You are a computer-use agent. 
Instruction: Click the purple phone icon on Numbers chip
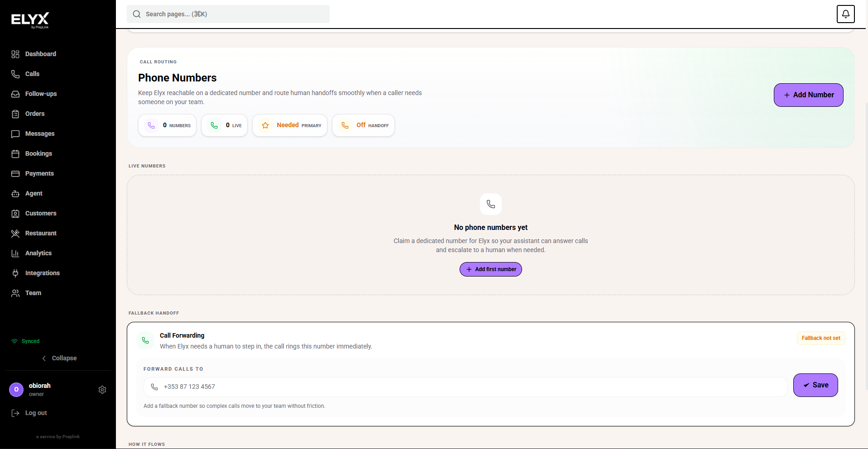pos(151,125)
